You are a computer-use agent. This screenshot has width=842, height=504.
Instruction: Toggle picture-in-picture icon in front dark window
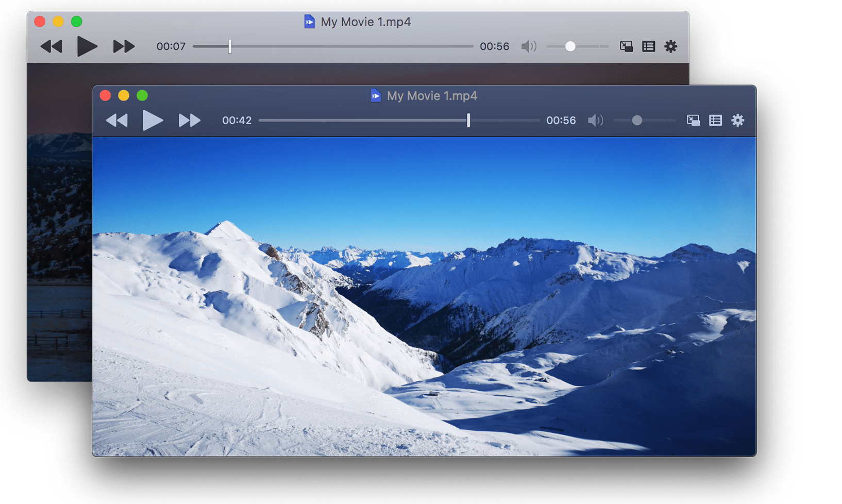point(693,121)
